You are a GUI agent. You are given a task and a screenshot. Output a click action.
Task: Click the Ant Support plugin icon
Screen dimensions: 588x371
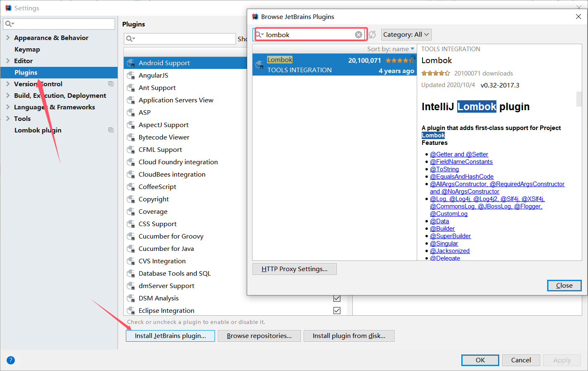click(131, 88)
